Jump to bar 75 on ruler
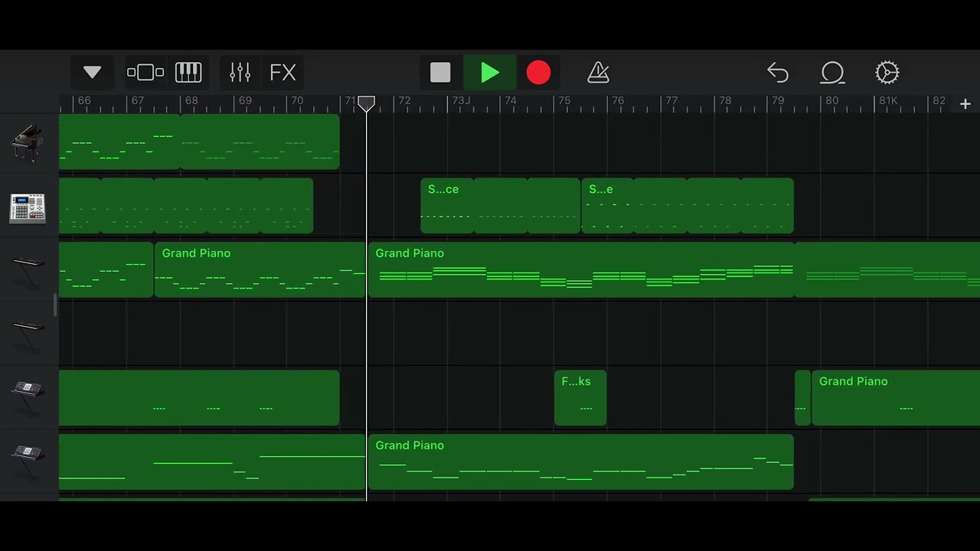This screenshot has width=980, height=551. [x=563, y=101]
